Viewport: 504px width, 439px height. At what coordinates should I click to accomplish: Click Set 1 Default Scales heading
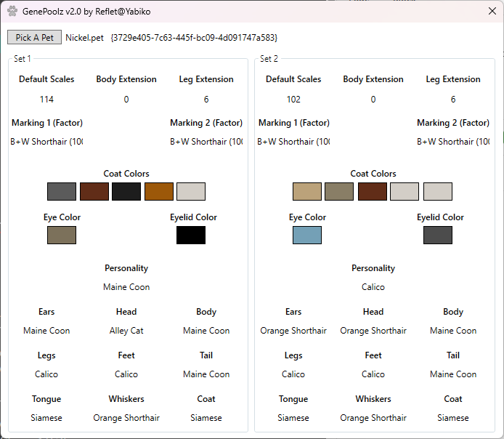46,79
